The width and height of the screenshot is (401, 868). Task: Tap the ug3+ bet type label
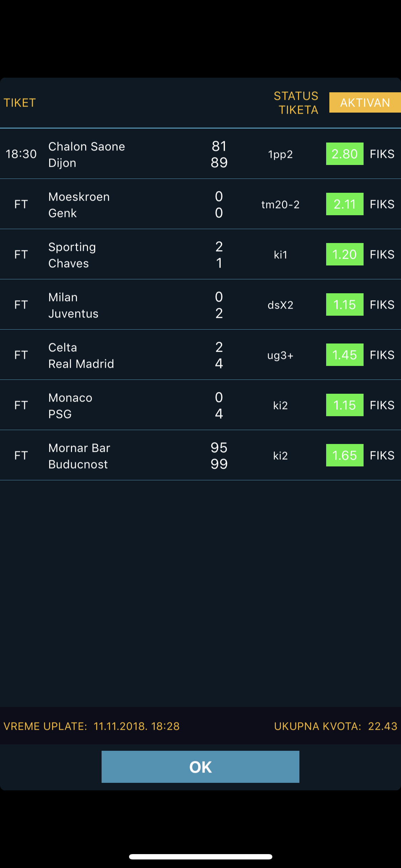pyautogui.click(x=281, y=355)
